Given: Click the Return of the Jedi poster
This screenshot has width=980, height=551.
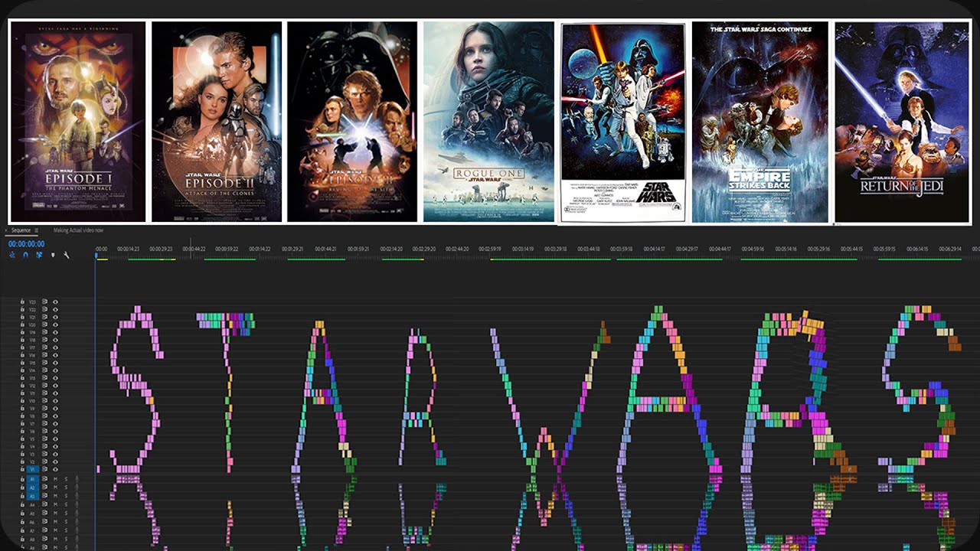Looking at the screenshot, I should [902, 122].
